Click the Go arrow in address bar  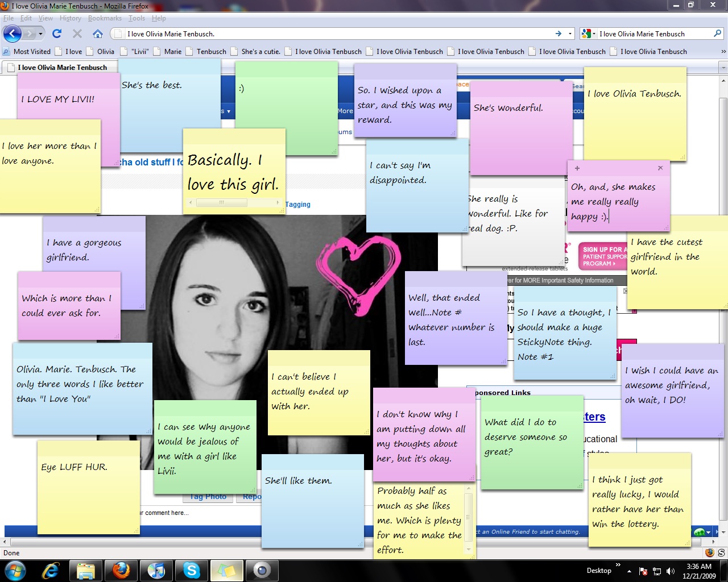coord(559,34)
